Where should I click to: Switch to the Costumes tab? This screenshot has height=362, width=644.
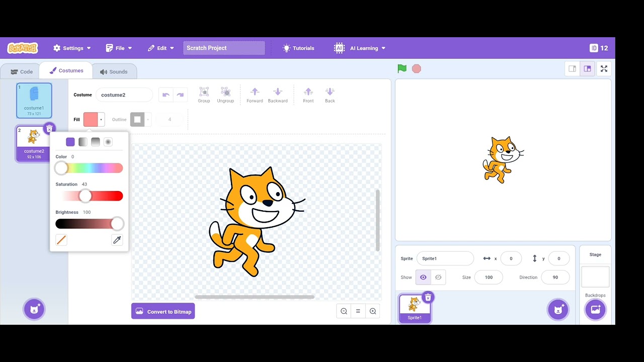(x=66, y=71)
